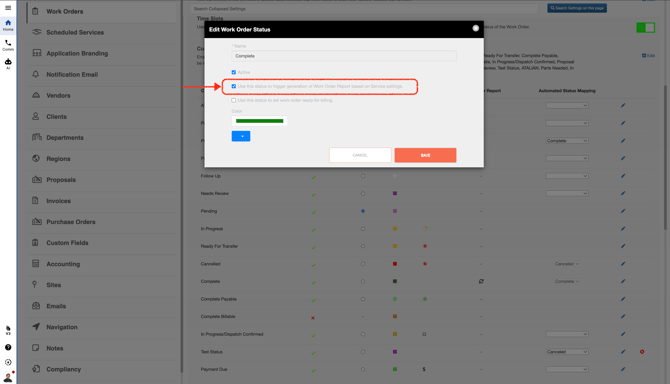Edit the Test Status pencil

623,352
